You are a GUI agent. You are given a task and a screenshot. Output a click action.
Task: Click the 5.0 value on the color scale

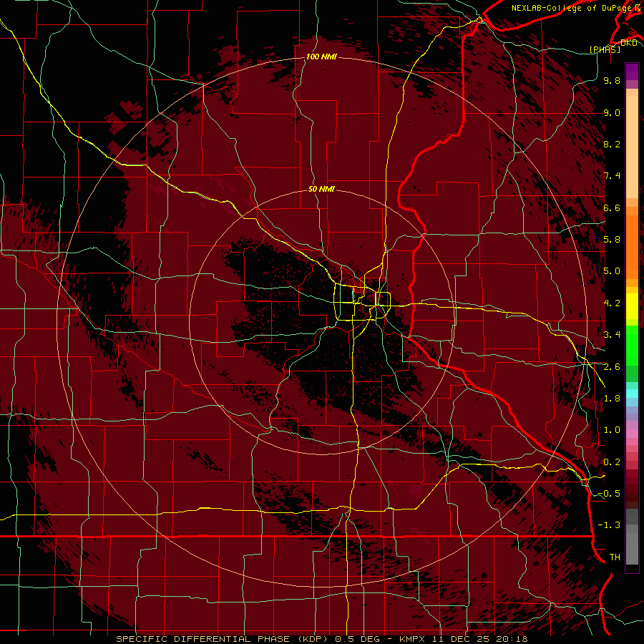pyautogui.click(x=612, y=271)
